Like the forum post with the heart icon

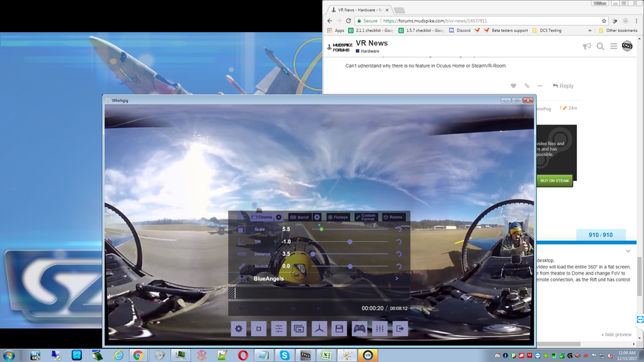tap(513, 86)
